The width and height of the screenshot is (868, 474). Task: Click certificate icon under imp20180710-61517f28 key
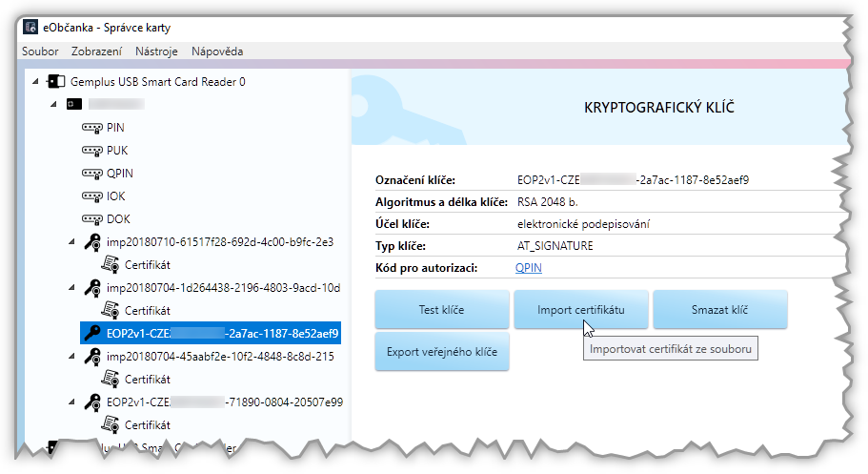111,265
